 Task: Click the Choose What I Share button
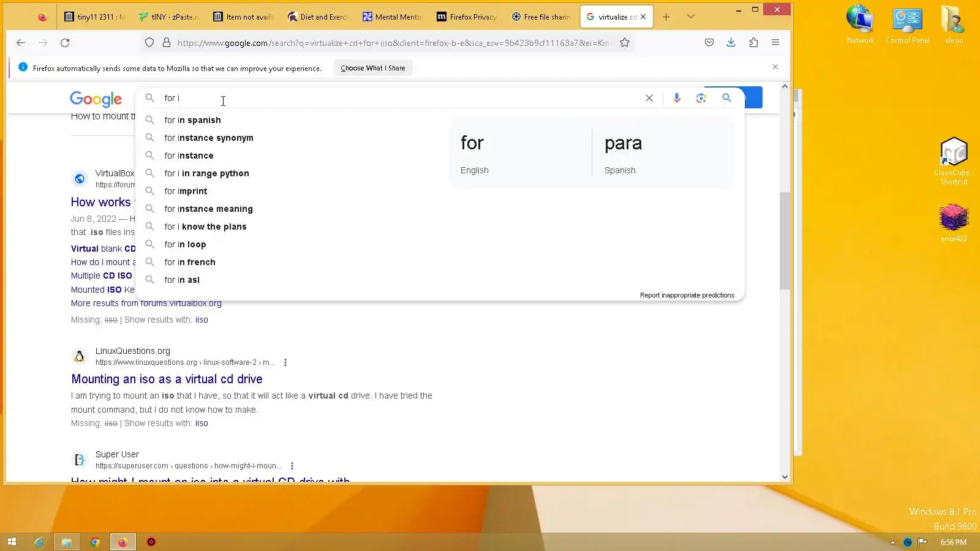(373, 68)
